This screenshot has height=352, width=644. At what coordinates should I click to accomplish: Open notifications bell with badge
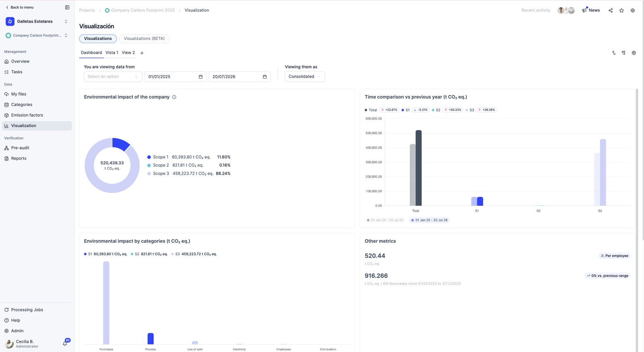pyautogui.click(x=65, y=343)
